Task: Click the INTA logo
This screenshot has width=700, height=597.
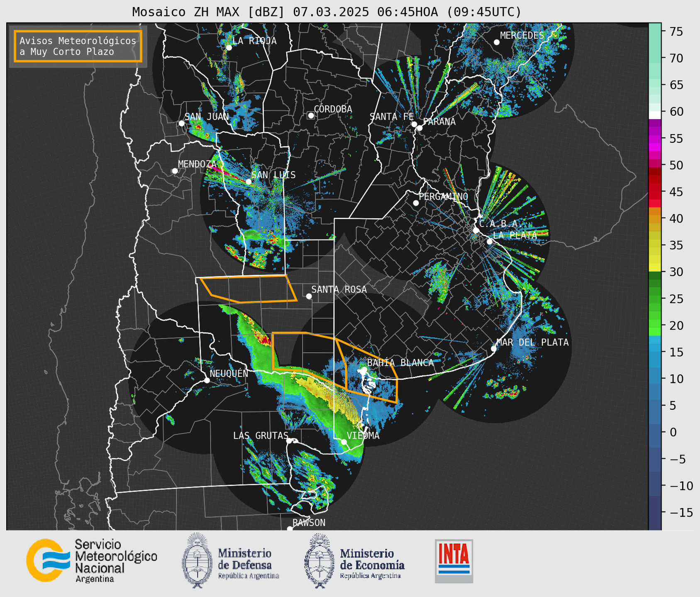Action: coord(454,561)
